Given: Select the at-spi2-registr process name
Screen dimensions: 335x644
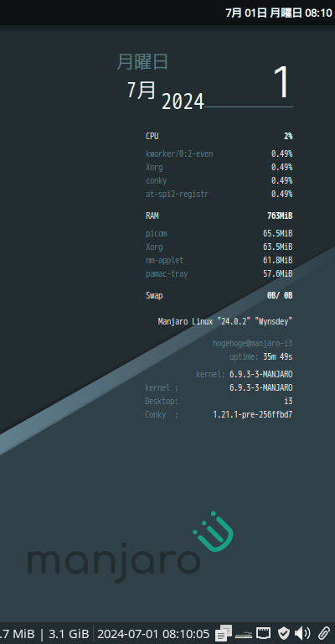Looking at the screenshot, I should pos(177,195).
